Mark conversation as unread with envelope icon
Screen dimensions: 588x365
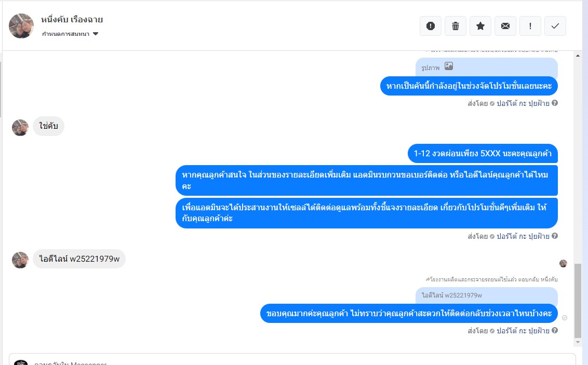(x=505, y=26)
